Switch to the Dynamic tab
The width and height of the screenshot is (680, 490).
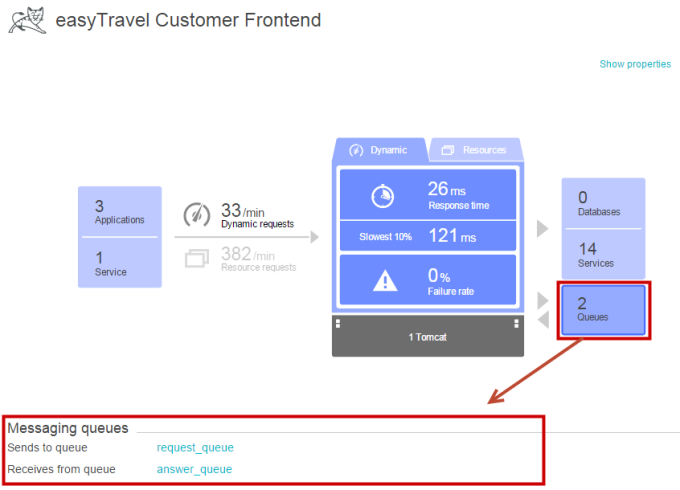(x=381, y=150)
